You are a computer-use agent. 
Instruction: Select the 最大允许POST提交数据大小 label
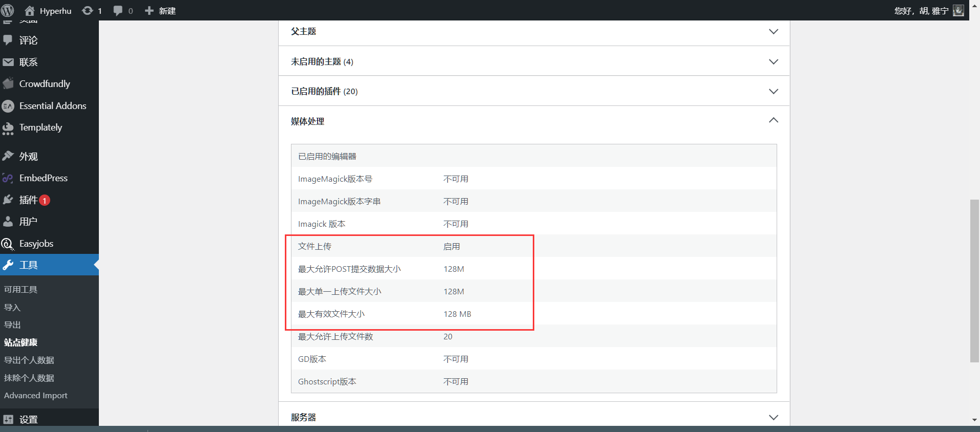(349, 269)
